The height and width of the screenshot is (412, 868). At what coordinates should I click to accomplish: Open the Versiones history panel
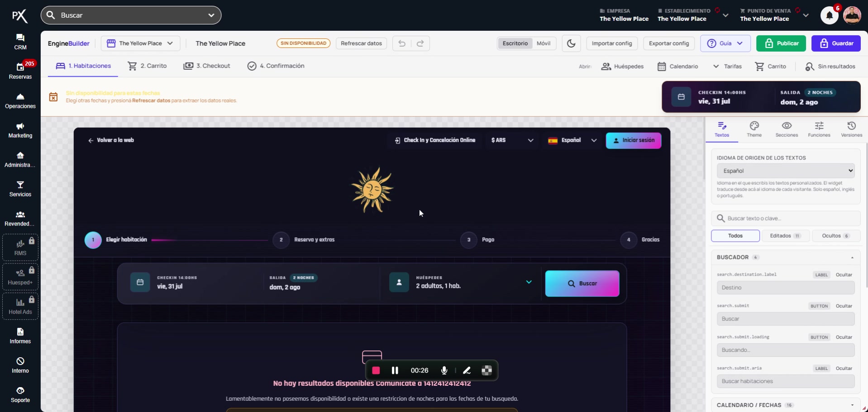pyautogui.click(x=852, y=129)
